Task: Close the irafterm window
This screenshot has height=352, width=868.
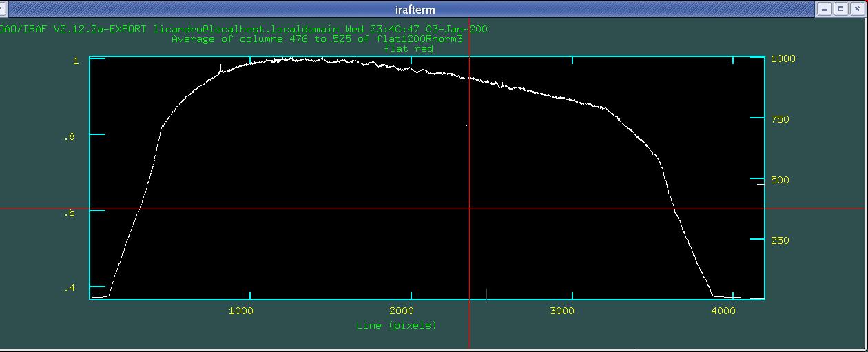Action: click(x=858, y=9)
